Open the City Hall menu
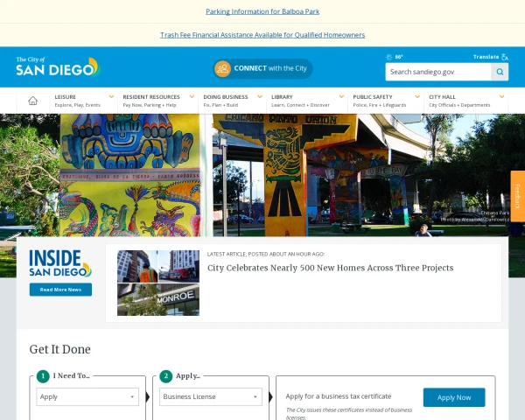The image size is (525, 420). coord(466,101)
